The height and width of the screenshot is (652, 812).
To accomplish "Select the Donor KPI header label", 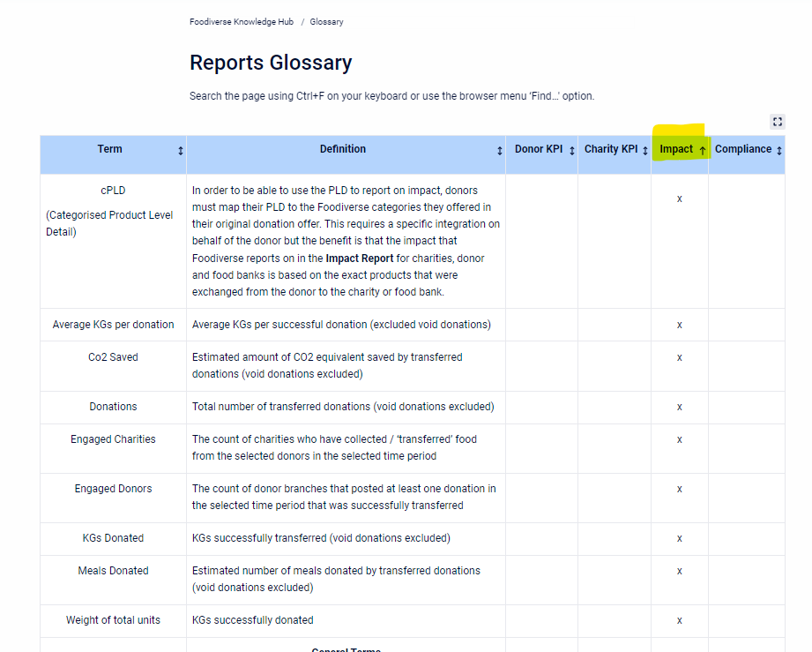I will (x=539, y=149).
